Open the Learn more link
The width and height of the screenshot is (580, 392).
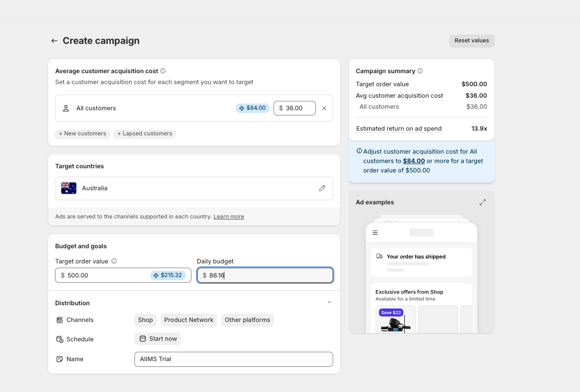(x=229, y=217)
